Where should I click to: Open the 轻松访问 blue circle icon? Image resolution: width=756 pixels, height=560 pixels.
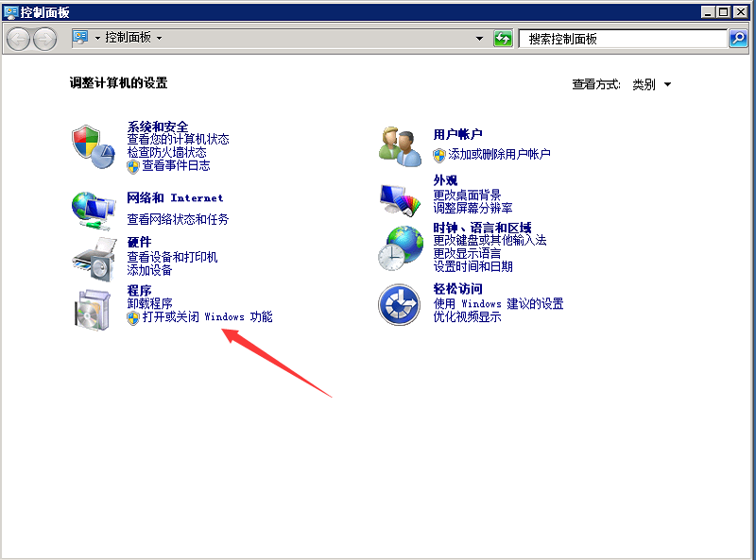399,305
